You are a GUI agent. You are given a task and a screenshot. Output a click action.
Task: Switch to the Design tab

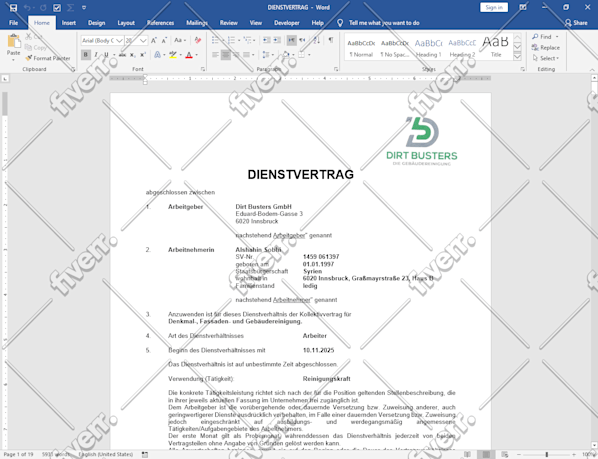click(x=96, y=23)
